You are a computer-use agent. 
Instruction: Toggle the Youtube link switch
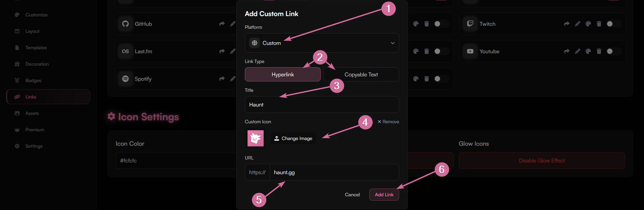point(613,51)
